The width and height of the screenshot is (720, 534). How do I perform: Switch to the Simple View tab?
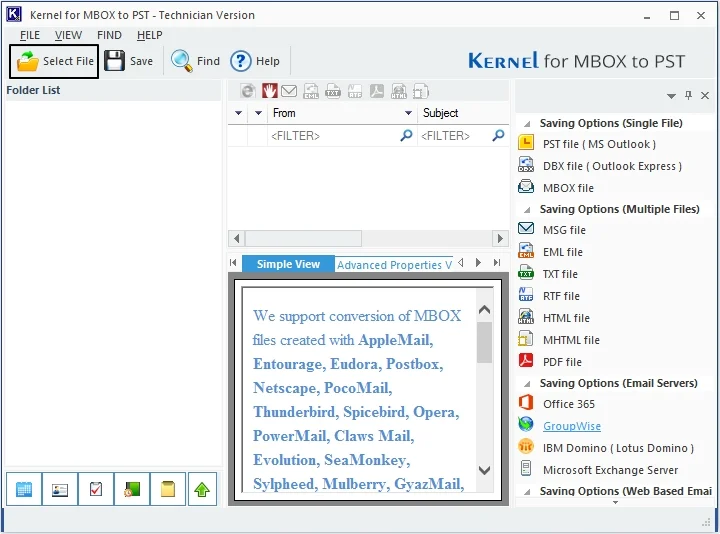click(288, 264)
